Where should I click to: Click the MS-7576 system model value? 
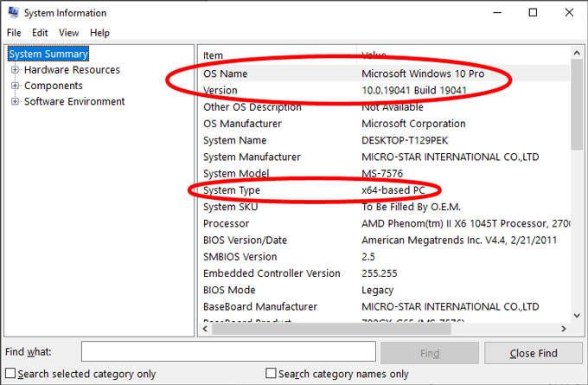(x=382, y=173)
